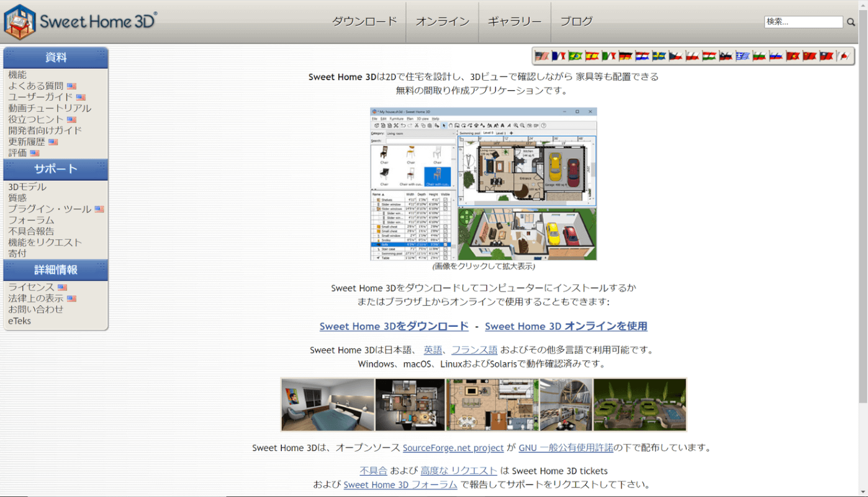
Task: Click Sweet Home 3D オンラインを使用 link
Action: pos(566,326)
